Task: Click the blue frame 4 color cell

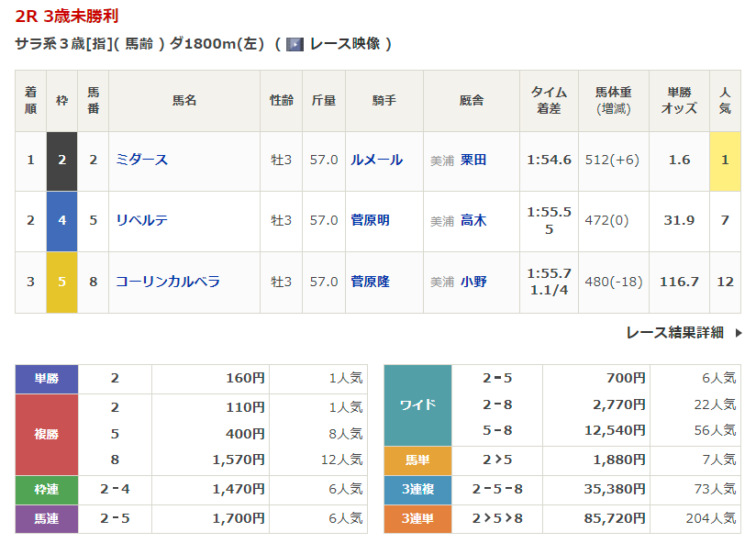Action: click(x=62, y=220)
